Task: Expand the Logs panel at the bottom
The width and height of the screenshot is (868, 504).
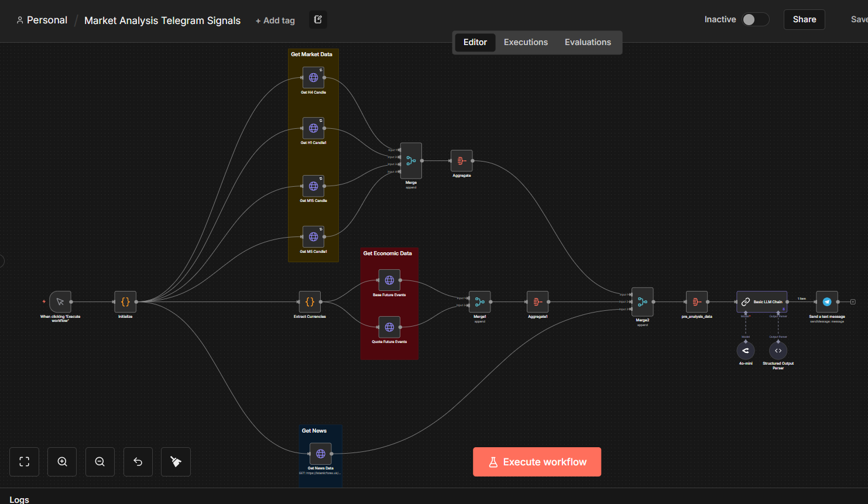Action: tap(19, 499)
